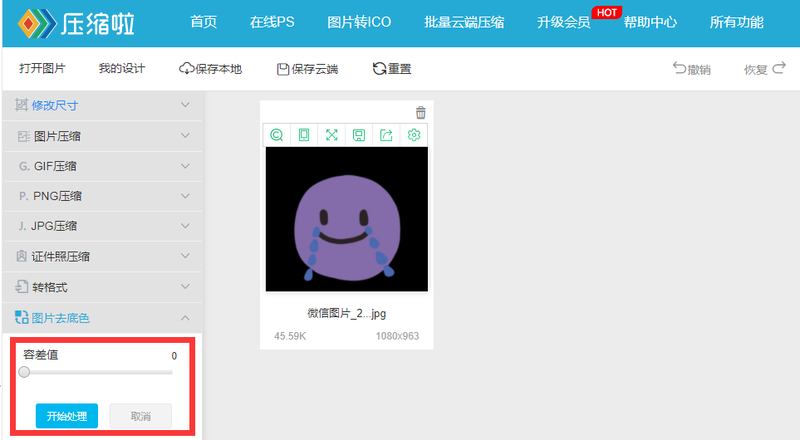Click the 证件照压缩 ID photo icon
The height and width of the screenshot is (440, 800).
click(x=21, y=256)
